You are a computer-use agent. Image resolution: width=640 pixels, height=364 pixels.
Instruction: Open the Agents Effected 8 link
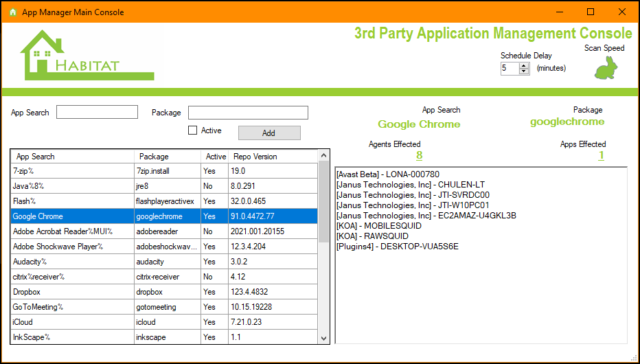click(x=419, y=155)
